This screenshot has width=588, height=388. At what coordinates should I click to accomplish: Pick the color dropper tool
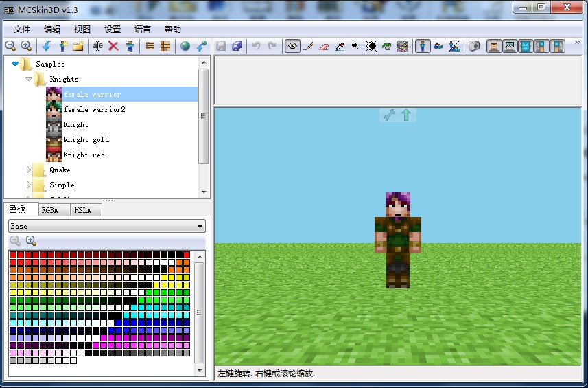click(x=339, y=46)
